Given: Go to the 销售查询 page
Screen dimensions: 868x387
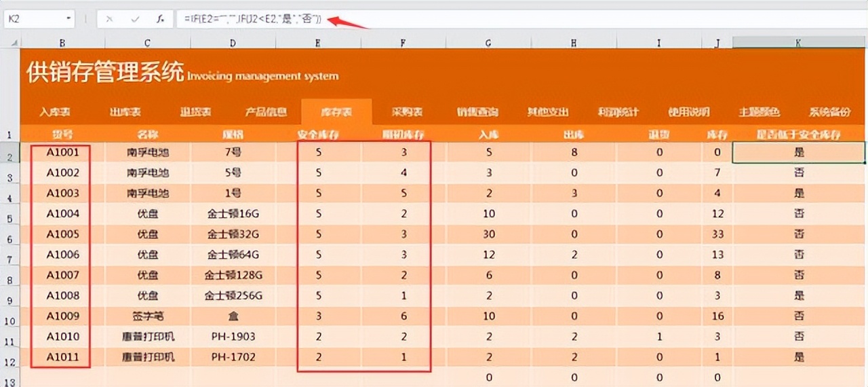Looking at the screenshot, I should [477, 112].
